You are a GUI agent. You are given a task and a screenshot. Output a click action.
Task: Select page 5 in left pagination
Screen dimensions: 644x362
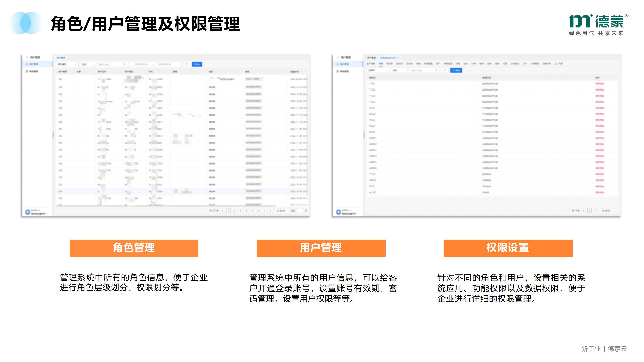tap(253, 211)
